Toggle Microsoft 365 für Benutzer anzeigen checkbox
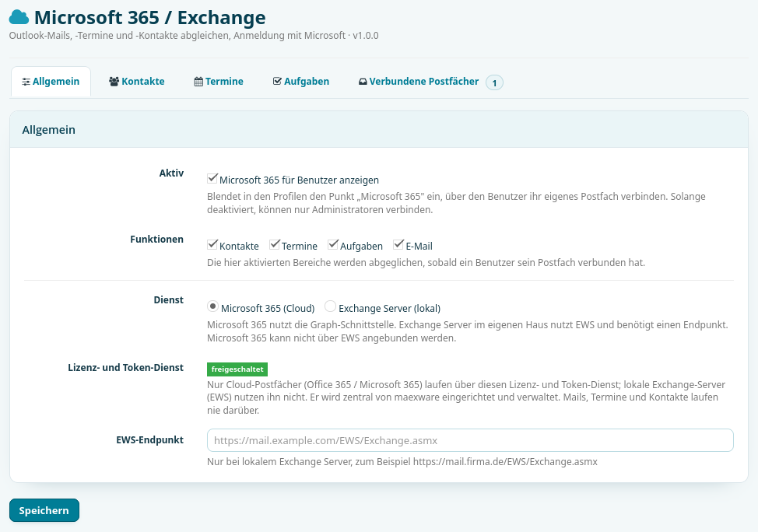This screenshot has height=532, width=758. coord(212,178)
